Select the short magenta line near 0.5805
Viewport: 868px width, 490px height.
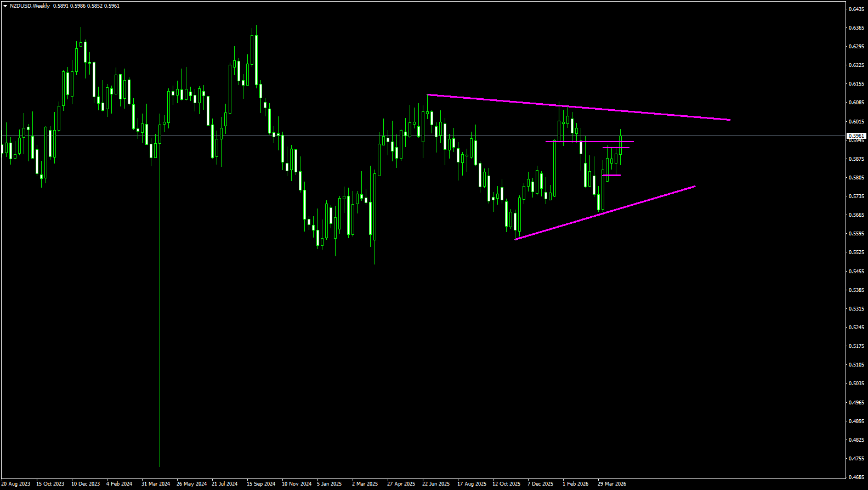tap(611, 176)
